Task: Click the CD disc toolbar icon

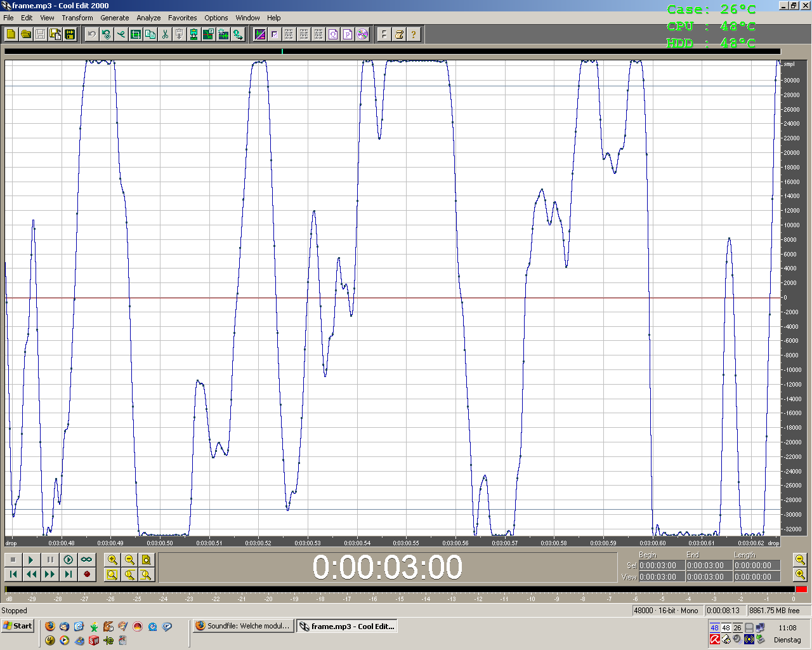Action: pyautogui.click(x=362, y=34)
